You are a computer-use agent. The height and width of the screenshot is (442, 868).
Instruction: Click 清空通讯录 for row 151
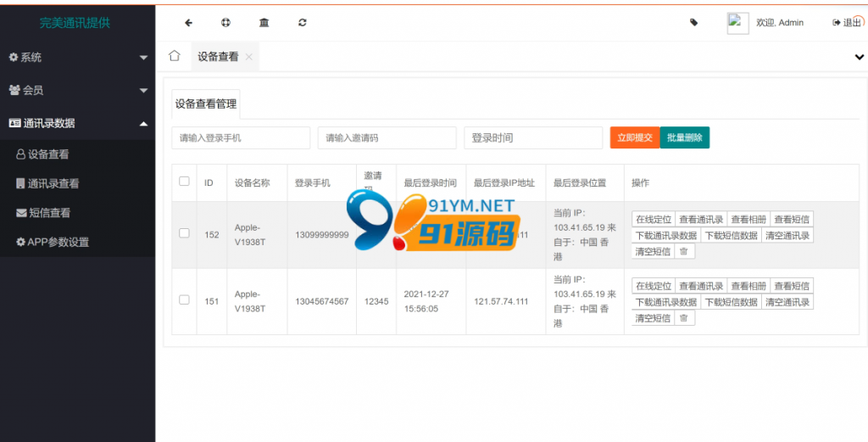[787, 302]
